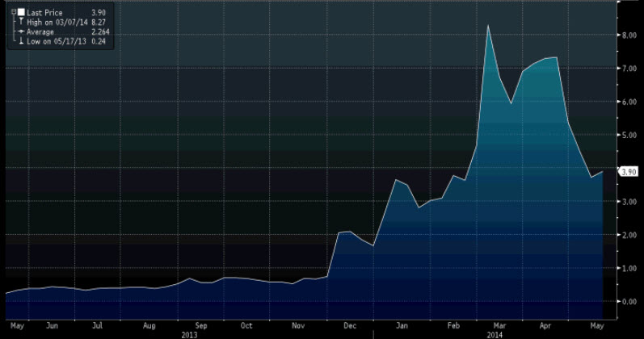Viewport: 644px width, 339px height.
Task: Click the Sep month label on the axis
Action: pos(201,326)
